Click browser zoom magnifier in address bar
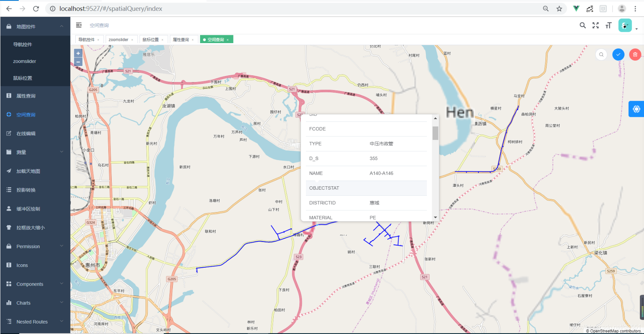The image size is (644, 334). coord(546,9)
